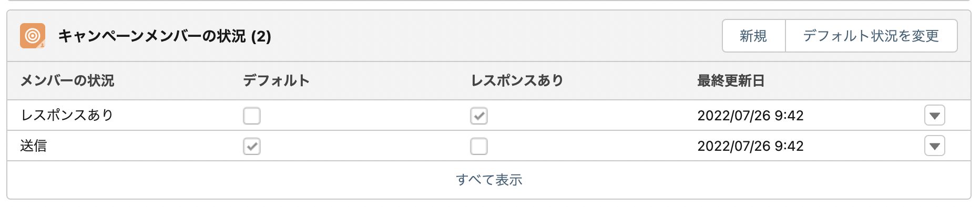Click the 最終更新日 column header

pos(731,80)
